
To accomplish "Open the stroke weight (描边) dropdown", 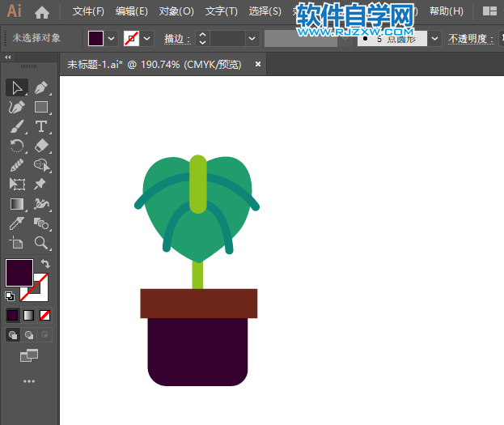I will pyautogui.click(x=252, y=39).
